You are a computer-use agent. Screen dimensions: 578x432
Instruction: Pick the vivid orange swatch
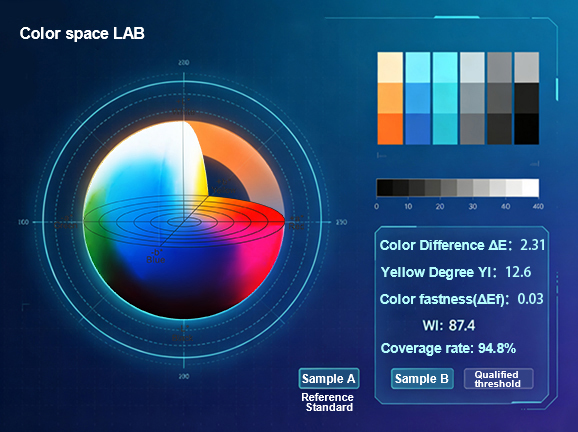pos(390,129)
